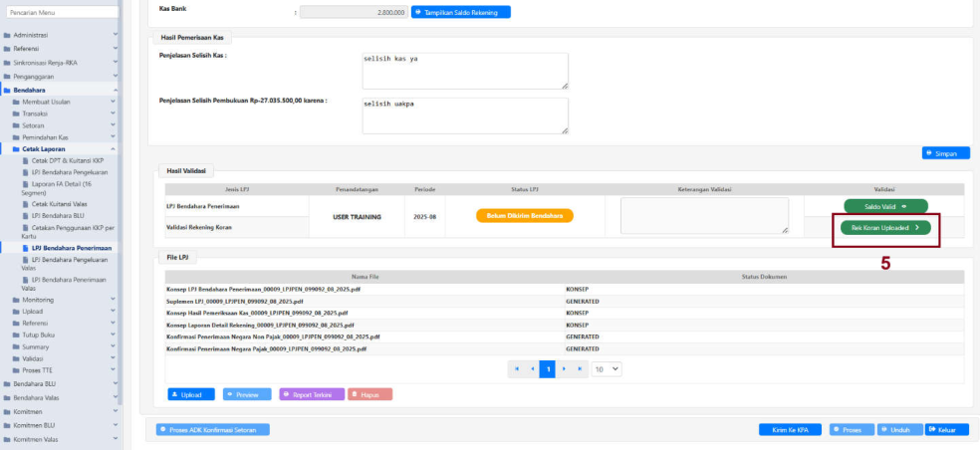The image size is (980, 450).
Task: Go to first page of file list
Action: pyautogui.click(x=515, y=368)
